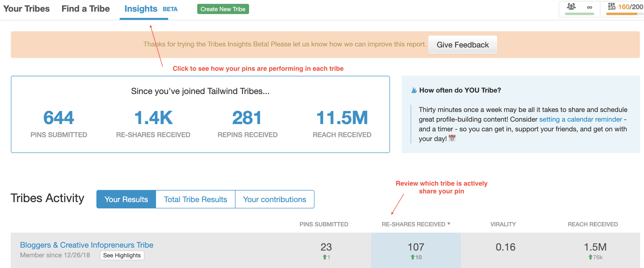The image size is (644, 268).
Task: Click green up arrow beside 76k
Action: tap(590, 257)
